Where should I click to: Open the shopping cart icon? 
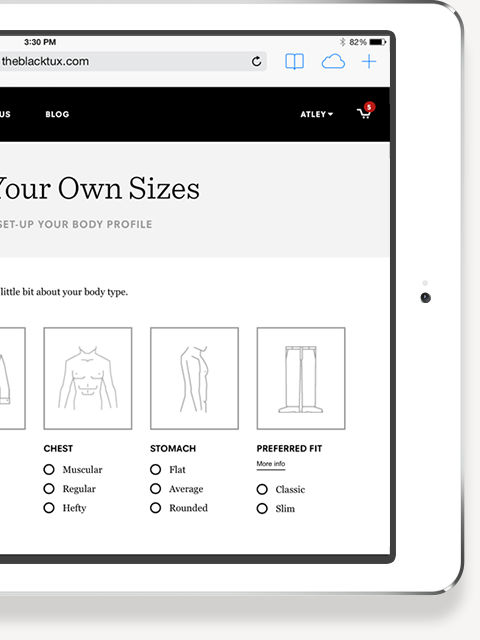(x=363, y=113)
